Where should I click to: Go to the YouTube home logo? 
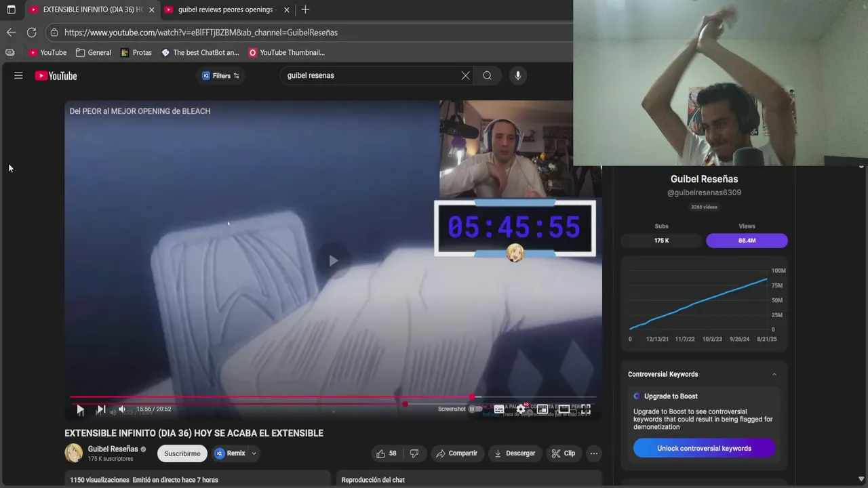tap(56, 76)
